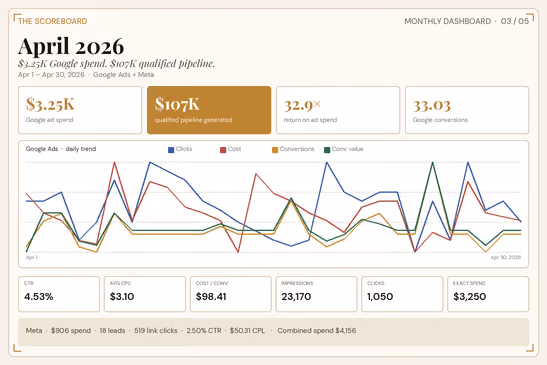Click the red Cost legend swatch

(223, 150)
